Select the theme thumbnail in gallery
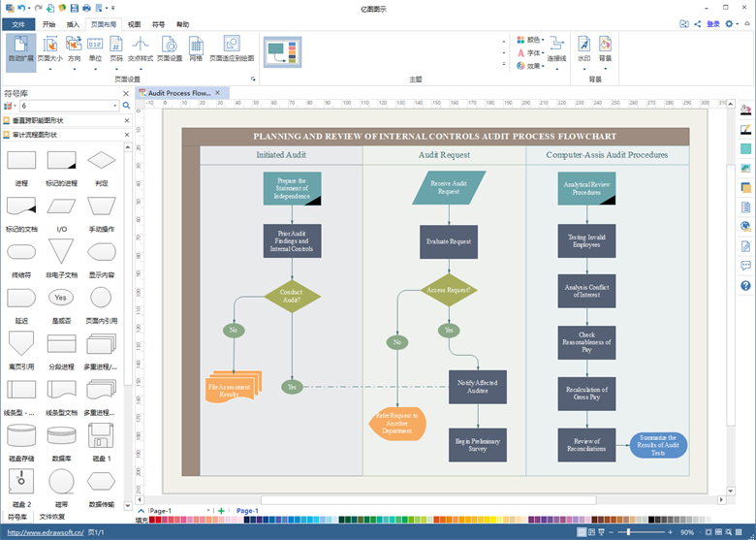 pyautogui.click(x=283, y=52)
